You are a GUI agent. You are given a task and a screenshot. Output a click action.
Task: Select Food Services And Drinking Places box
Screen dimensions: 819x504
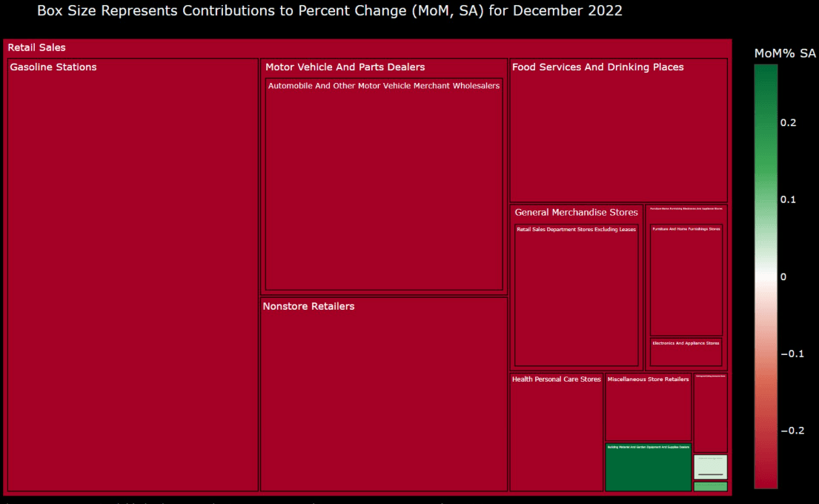[618, 130]
